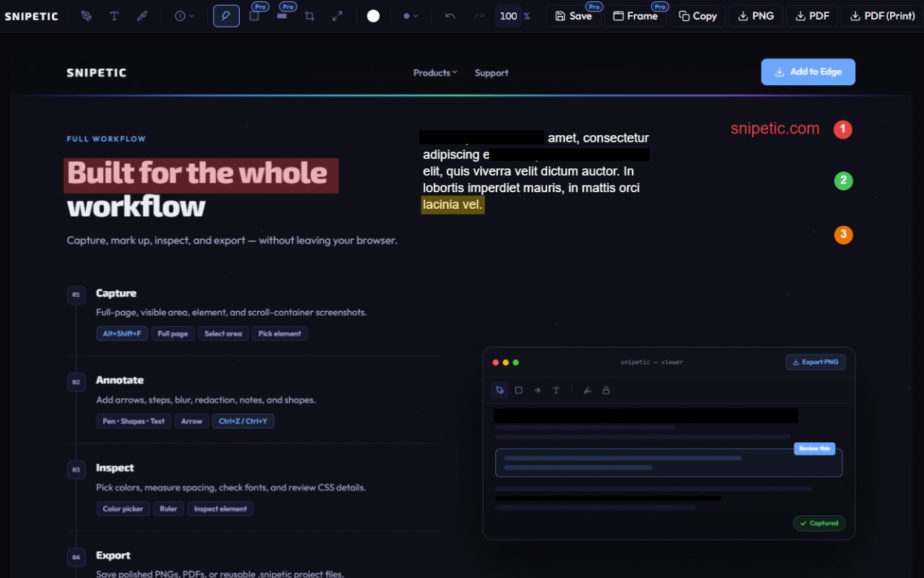Open the step counter tool dropdown

click(x=185, y=16)
